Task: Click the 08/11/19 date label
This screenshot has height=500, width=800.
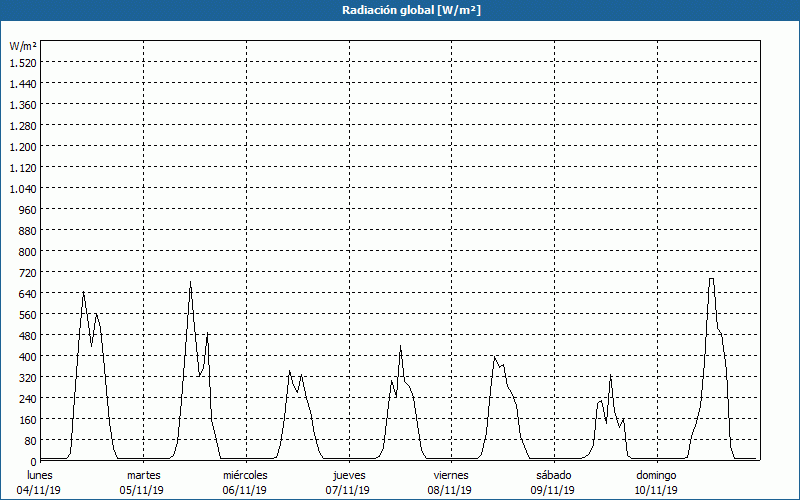Action: point(449,490)
